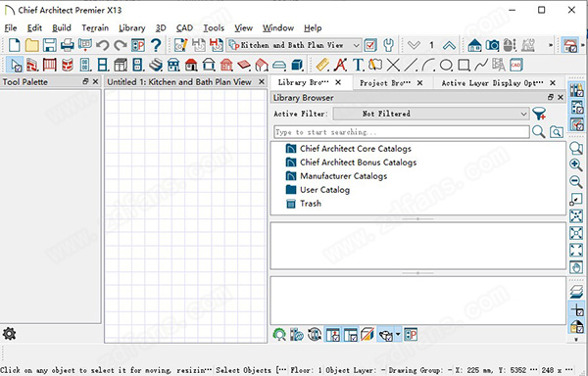Select the Text tool
Viewport: 588px width, 376px height.
358,66
